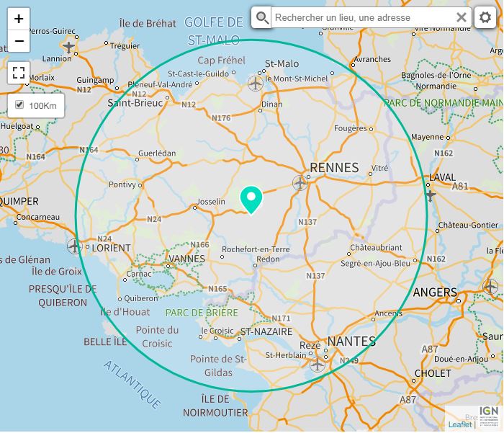Zoom in with the plus button
Screen dimensions: 504x433
(19, 19)
